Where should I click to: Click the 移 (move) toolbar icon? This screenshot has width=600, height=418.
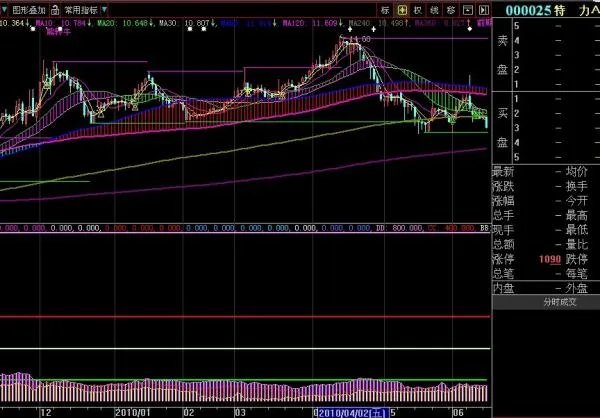451,10
